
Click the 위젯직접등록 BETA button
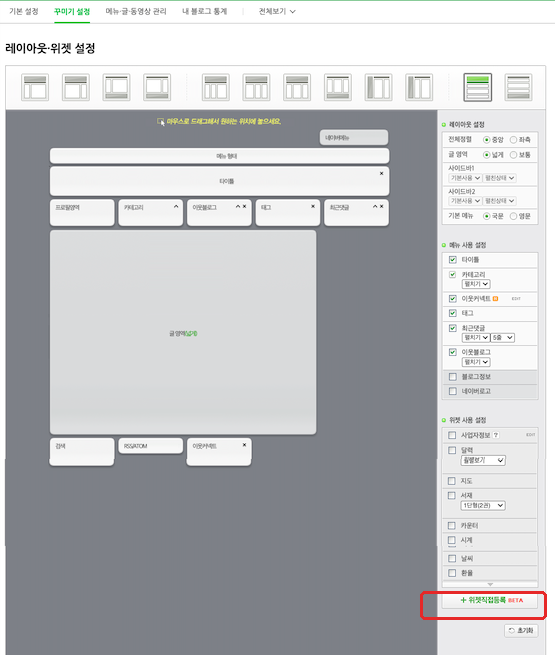pyautogui.click(x=490, y=600)
